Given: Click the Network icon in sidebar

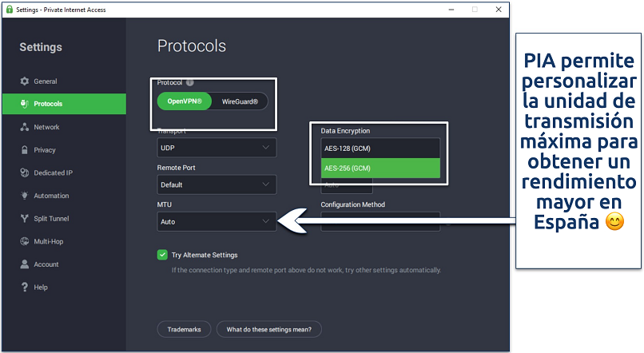Looking at the screenshot, I should click(25, 127).
